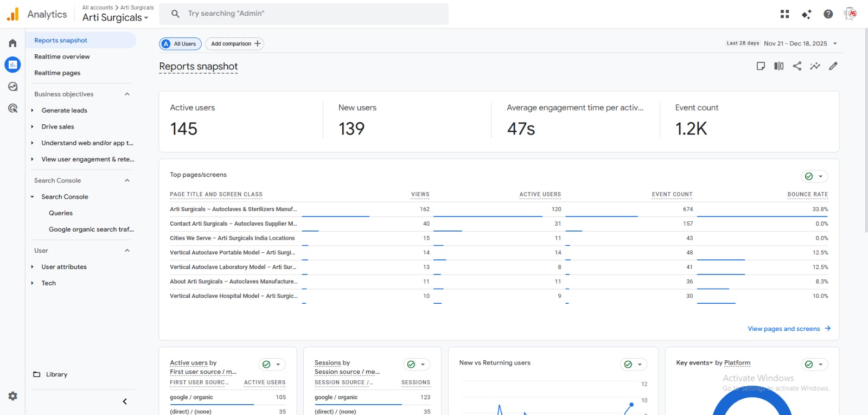
Task: Open the Insights trend icon
Action: [x=815, y=66]
